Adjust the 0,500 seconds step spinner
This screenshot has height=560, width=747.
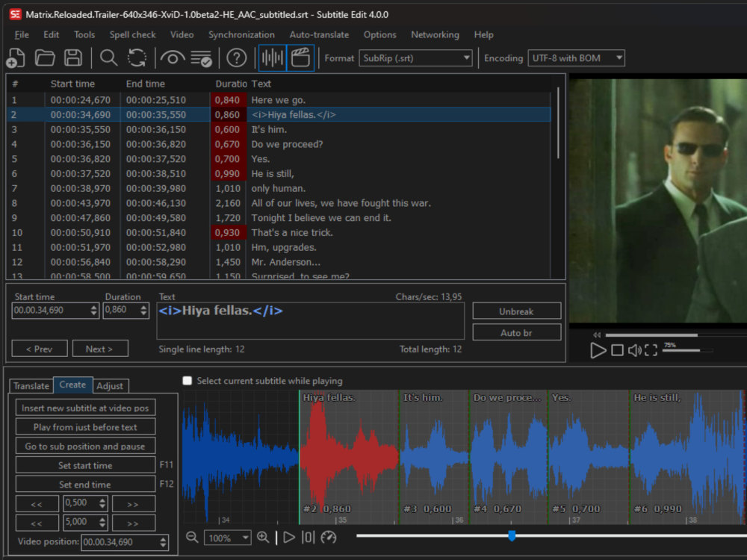(x=102, y=503)
